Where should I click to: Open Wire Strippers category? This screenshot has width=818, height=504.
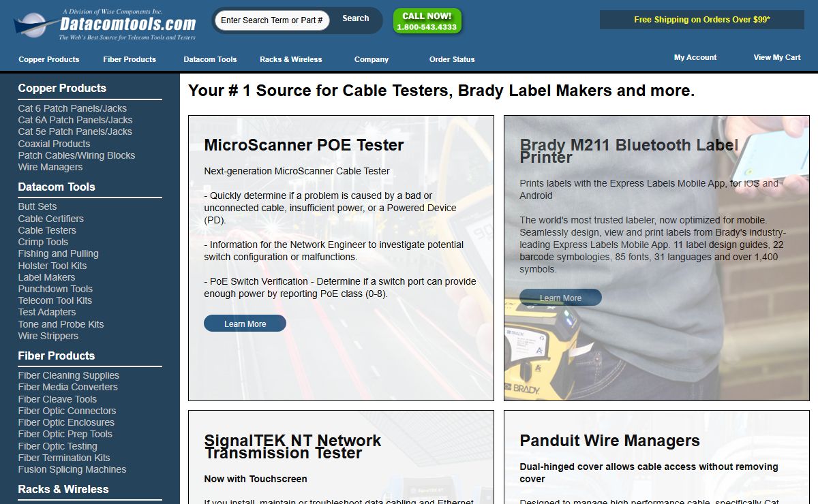48,336
